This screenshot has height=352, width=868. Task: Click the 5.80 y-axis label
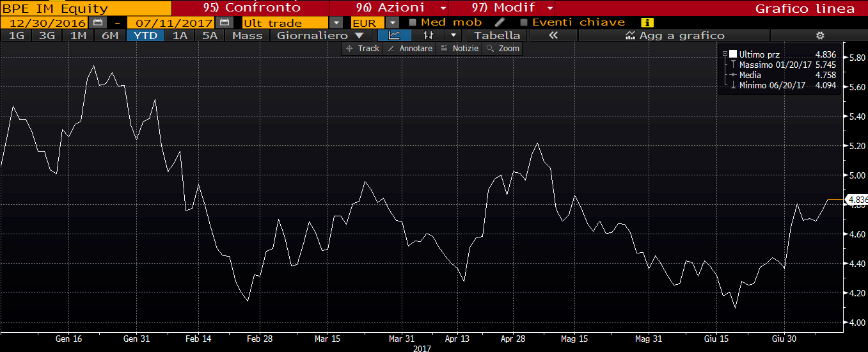point(858,58)
